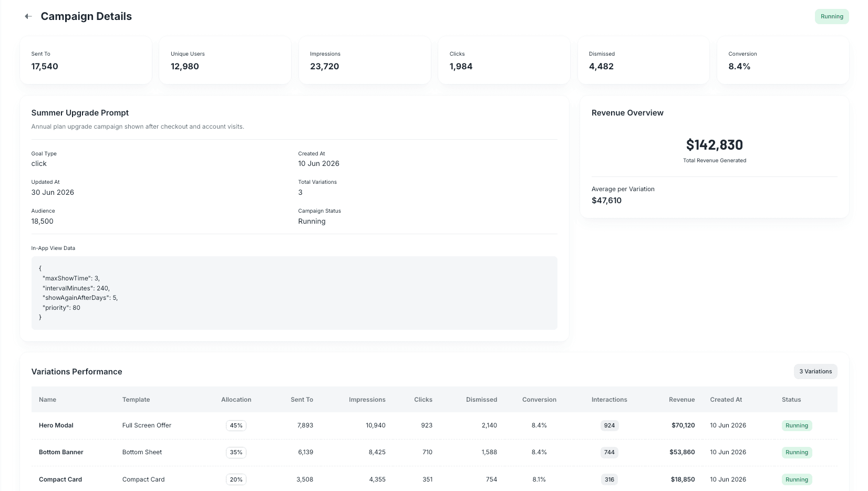Click the Running status in Compact Card row
The height and width of the screenshot is (491, 868).
[x=797, y=479]
